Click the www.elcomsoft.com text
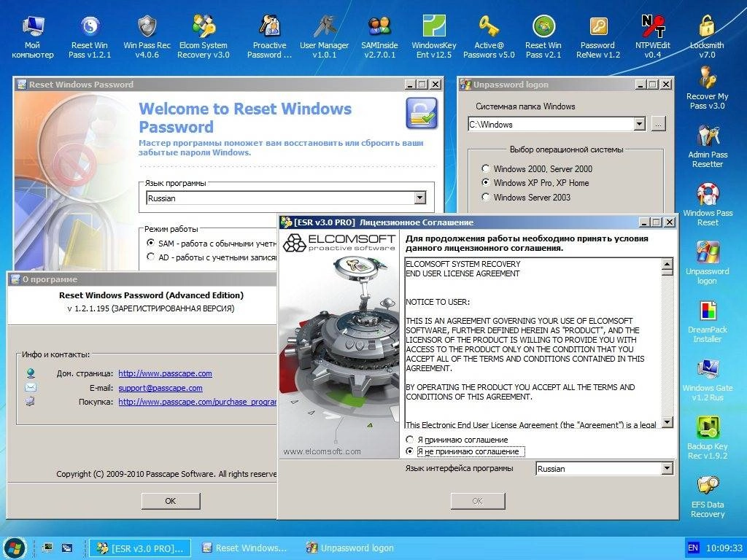The width and height of the screenshot is (747, 560). click(x=322, y=451)
